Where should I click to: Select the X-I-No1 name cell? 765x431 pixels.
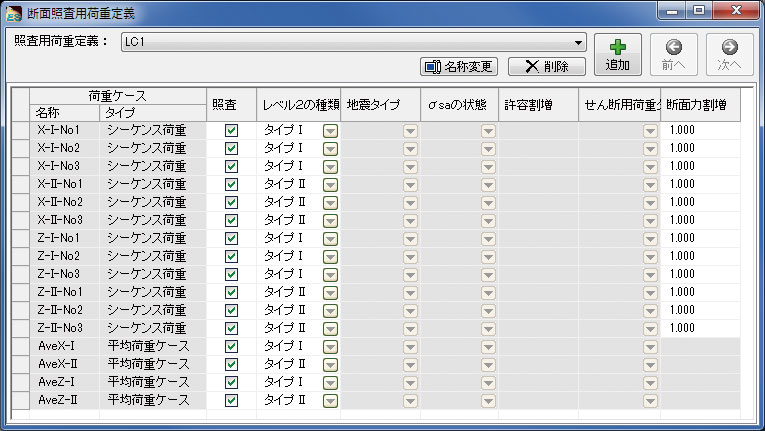pyautogui.click(x=64, y=130)
